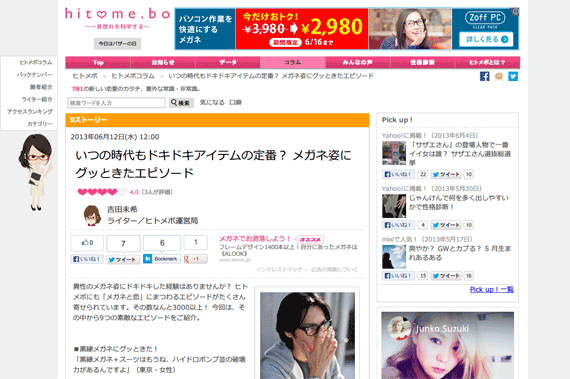570x379 pixels.
Task: Share page via Twitter icon near breadcrumb
Action: 513,76
